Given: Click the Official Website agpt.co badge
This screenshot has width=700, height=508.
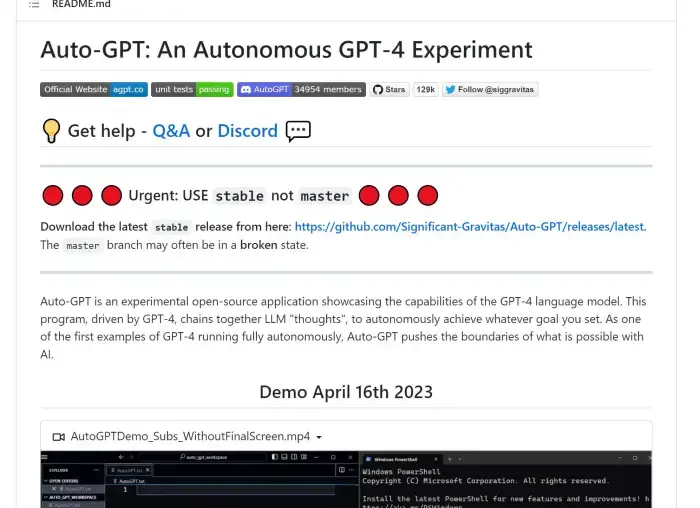Looking at the screenshot, I should coord(93,89).
